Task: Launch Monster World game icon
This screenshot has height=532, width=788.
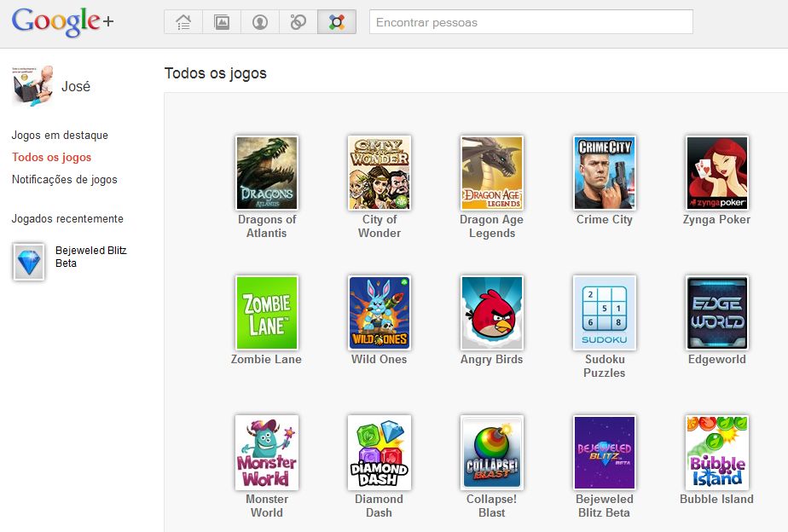Action: click(267, 452)
